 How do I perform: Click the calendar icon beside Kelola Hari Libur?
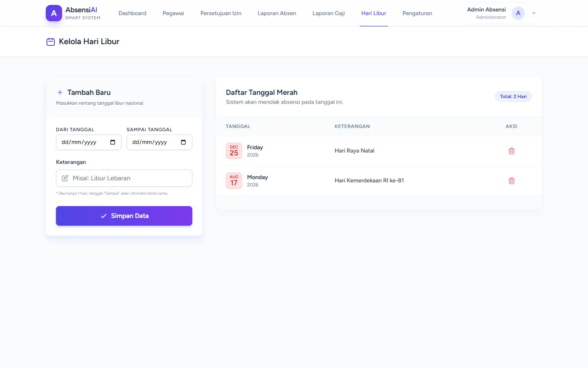[x=51, y=42]
